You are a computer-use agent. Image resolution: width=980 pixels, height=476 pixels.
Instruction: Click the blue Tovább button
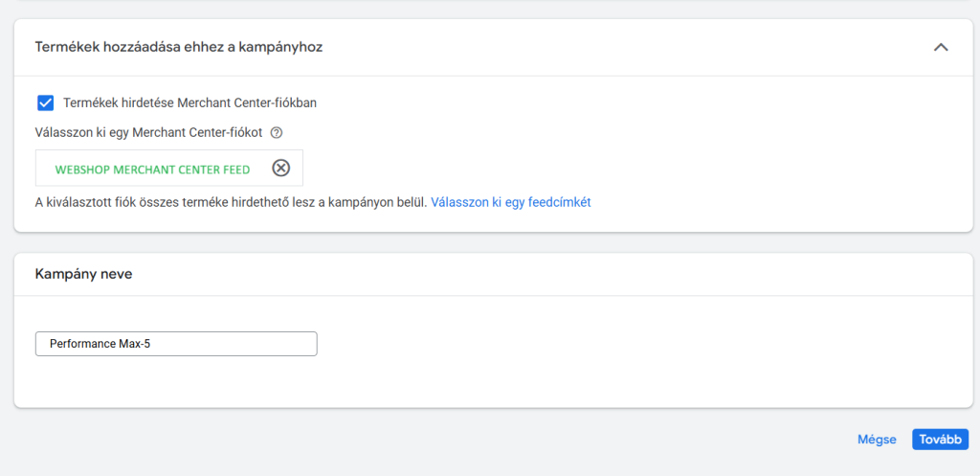point(940,440)
